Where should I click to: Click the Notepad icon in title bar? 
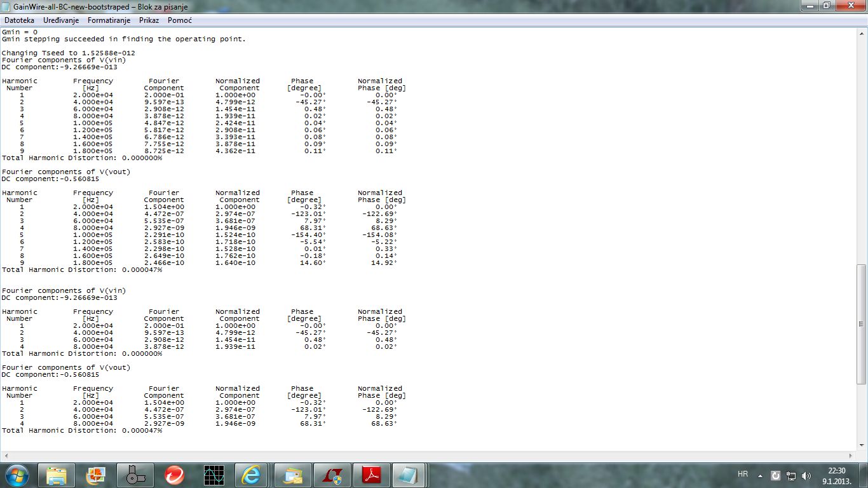pyautogui.click(x=6, y=6)
